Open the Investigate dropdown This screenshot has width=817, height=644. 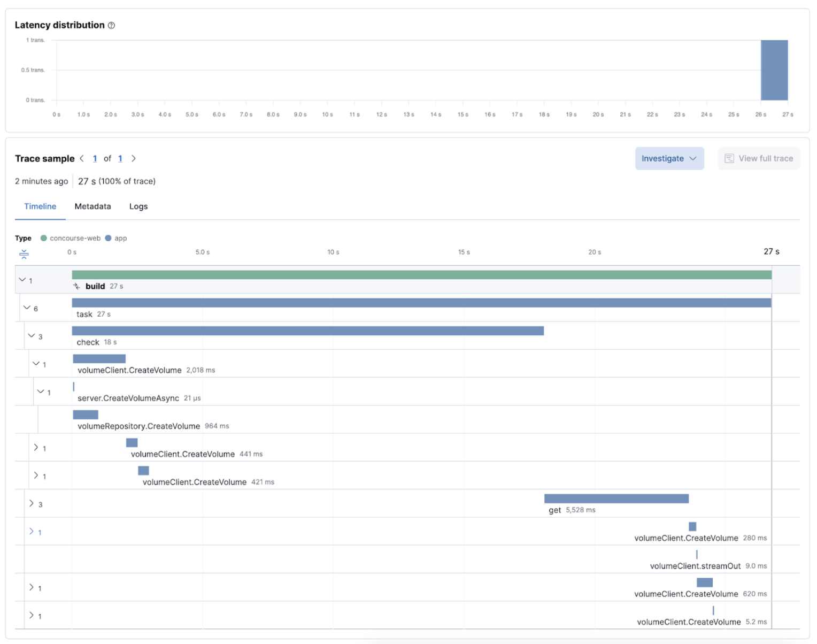[669, 158]
